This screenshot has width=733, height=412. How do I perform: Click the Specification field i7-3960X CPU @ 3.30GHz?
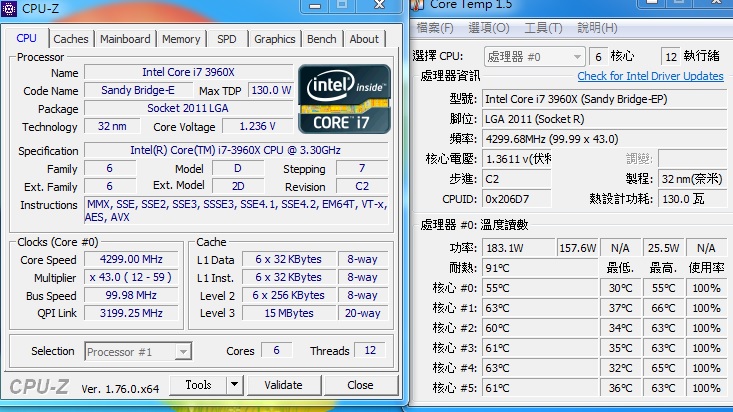pyautogui.click(x=236, y=150)
